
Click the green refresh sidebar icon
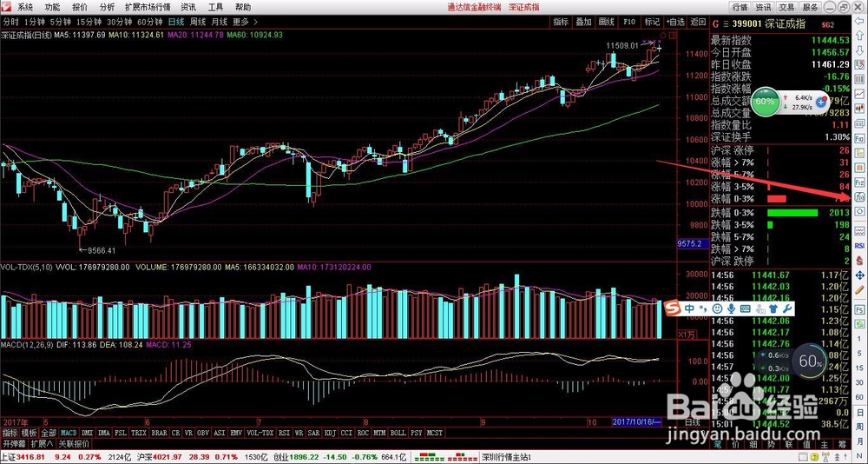point(861,323)
